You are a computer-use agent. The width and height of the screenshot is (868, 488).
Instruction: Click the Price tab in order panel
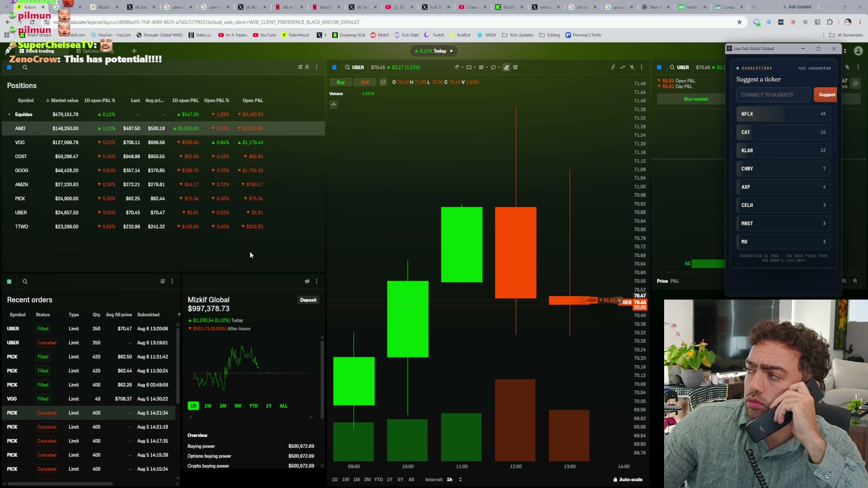point(662,281)
